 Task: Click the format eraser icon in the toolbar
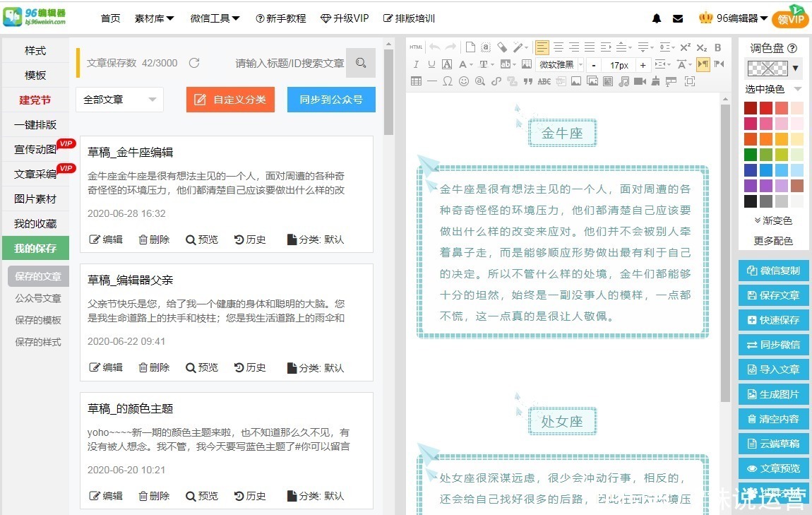(x=501, y=47)
